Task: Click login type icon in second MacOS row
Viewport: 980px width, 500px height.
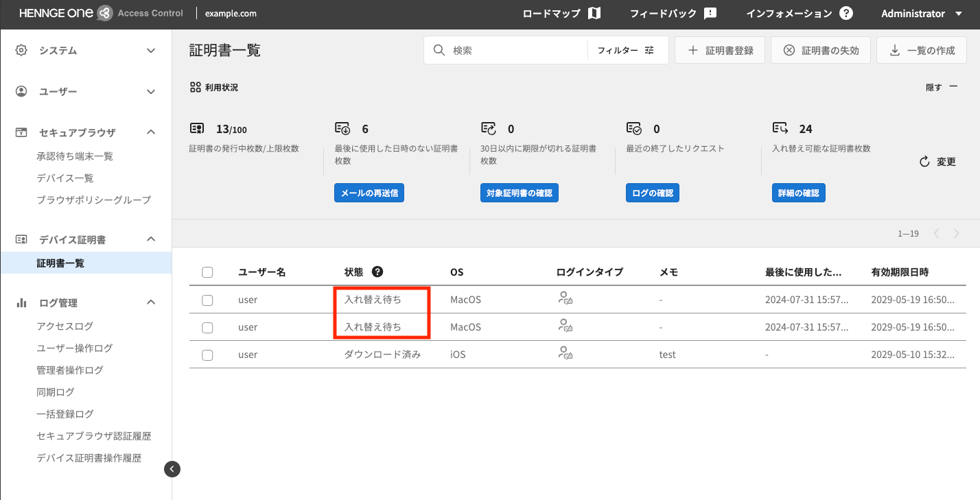Action: click(x=565, y=325)
